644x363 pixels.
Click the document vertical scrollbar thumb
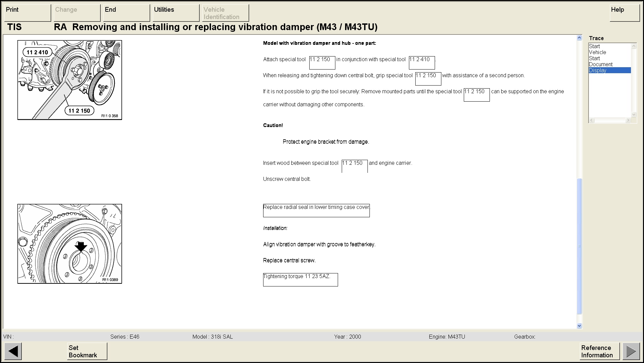[579, 246]
